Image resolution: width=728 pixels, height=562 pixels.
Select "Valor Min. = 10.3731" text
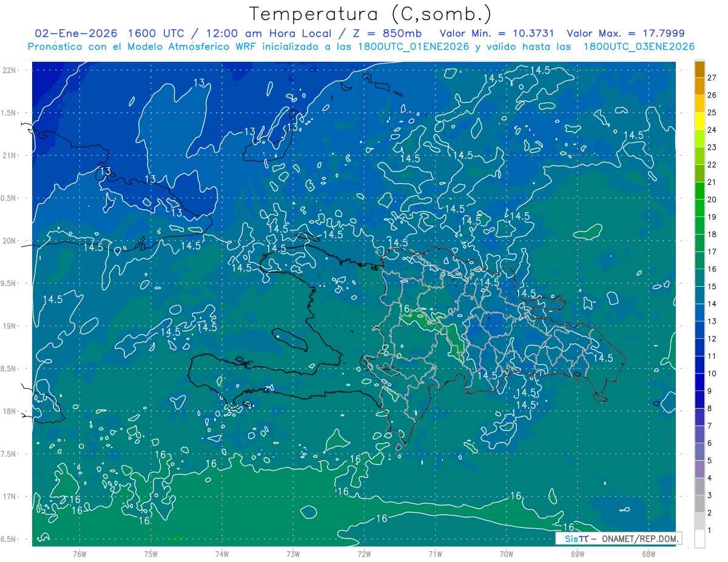[x=497, y=33]
